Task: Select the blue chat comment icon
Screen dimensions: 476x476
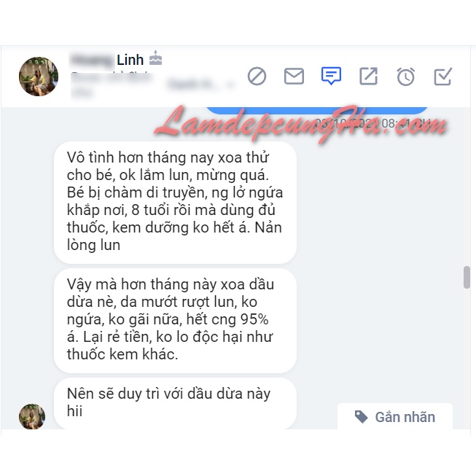Action: [x=331, y=76]
